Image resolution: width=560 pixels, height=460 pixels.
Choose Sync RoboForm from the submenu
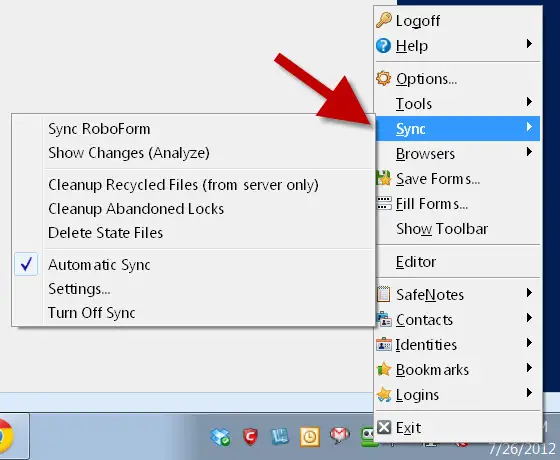pyautogui.click(x=99, y=129)
